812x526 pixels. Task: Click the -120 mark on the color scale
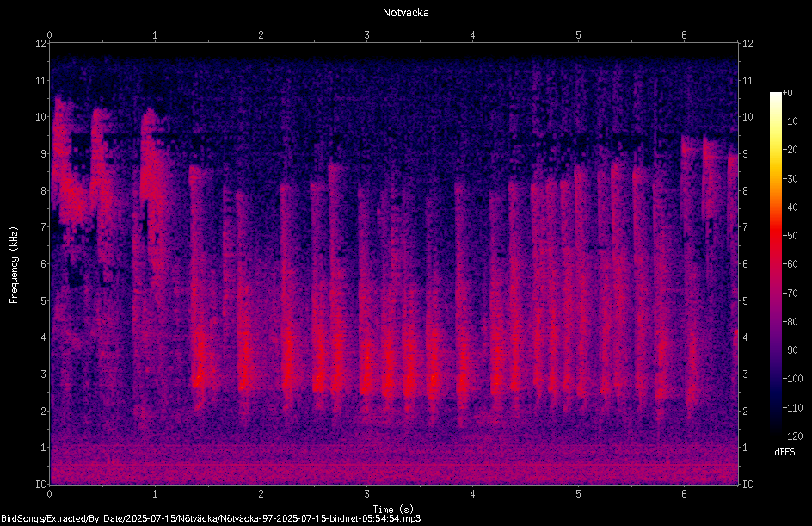pyautogui.click(x=792, y=436)
